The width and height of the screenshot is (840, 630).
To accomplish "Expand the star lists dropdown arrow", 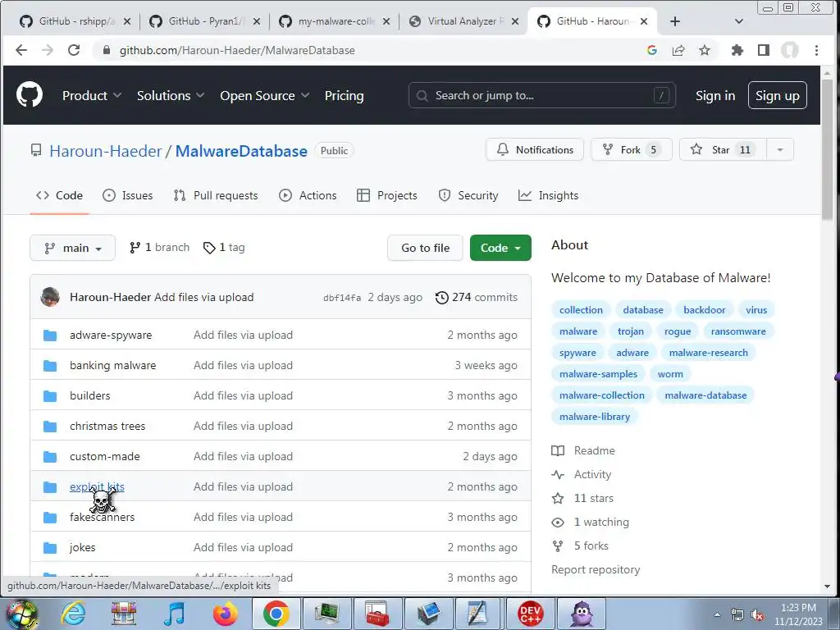I will (780, 149).
